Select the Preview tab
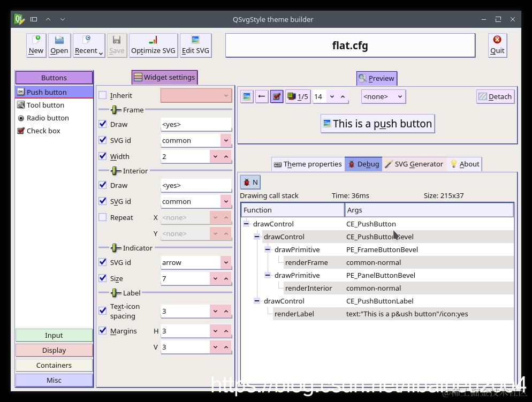The height and width of the screenshot is (402, 532). [377, 78]
